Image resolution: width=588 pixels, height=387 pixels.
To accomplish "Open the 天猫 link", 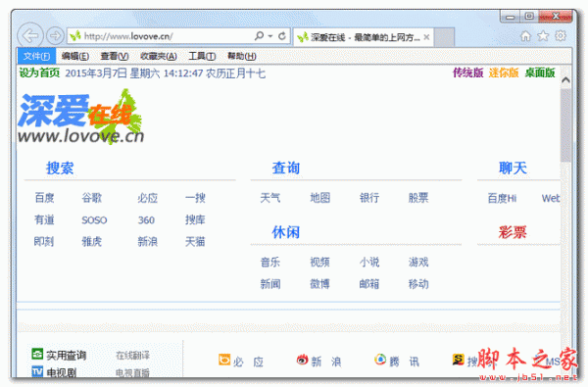I will (x=195, y=241).
